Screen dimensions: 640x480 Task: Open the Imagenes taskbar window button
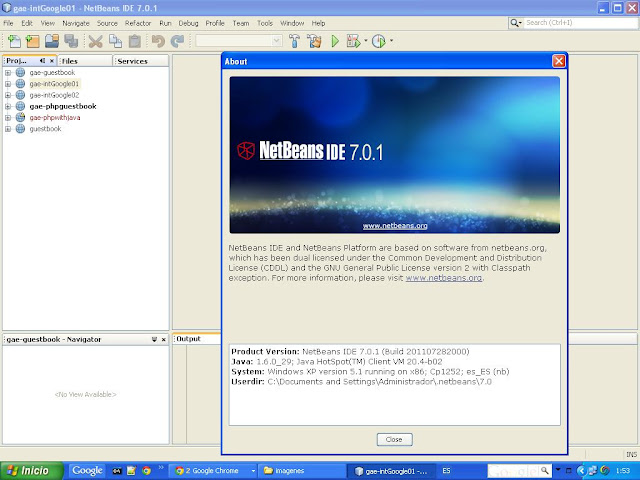[302, 471]
